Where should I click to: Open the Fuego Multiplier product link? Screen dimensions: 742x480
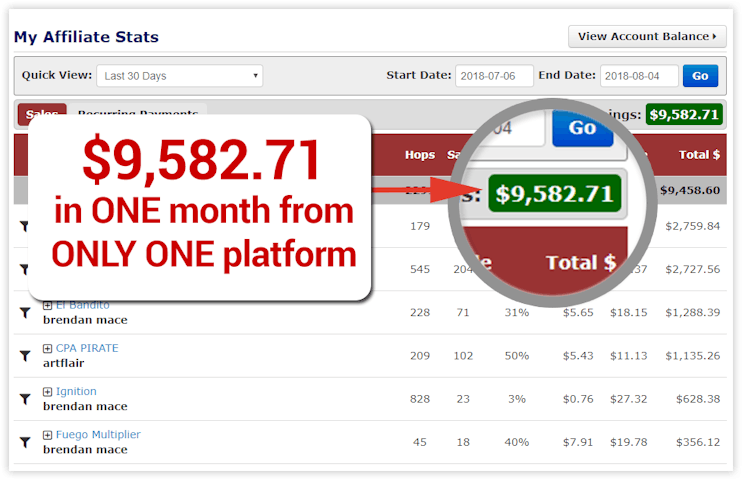click(98, 435)
